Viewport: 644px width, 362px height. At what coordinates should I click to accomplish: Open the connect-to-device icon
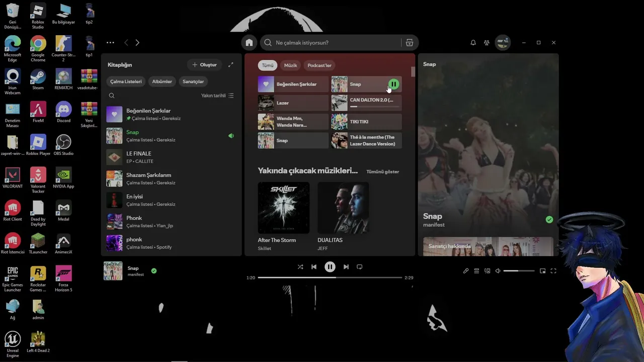487,271
